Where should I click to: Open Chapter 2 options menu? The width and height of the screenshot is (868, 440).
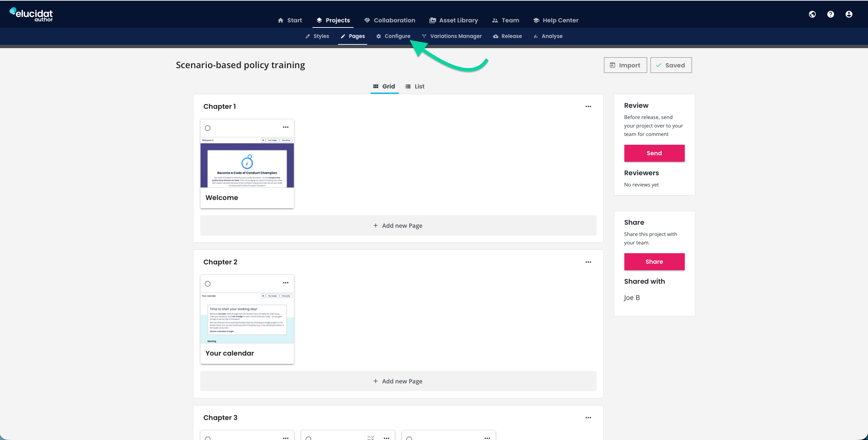[588, 262]
